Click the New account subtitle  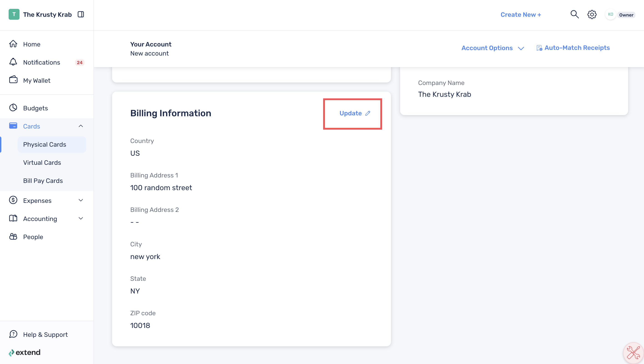[x=149, y=53]
